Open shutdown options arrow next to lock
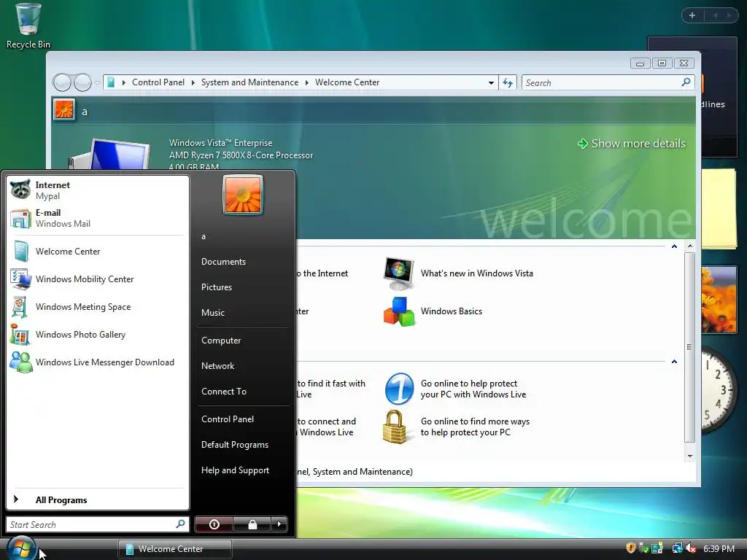The width and height of the screenshot is (747, 560). pyautogui.click(x=279, y=524)
